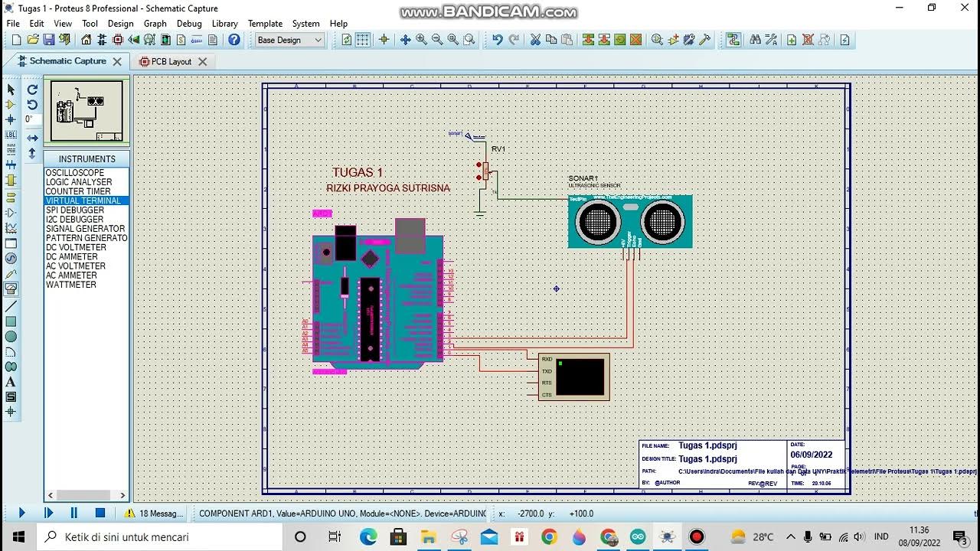Click the X-Mirror horizontal flip icon
The height and width of the screenshot is (551, 980).
(32, 139)
